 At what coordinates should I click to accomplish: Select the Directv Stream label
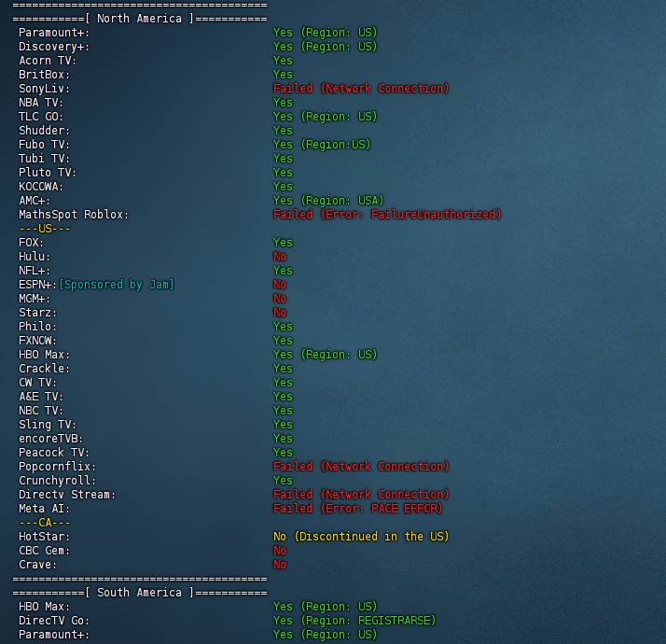tap(67, 495)
